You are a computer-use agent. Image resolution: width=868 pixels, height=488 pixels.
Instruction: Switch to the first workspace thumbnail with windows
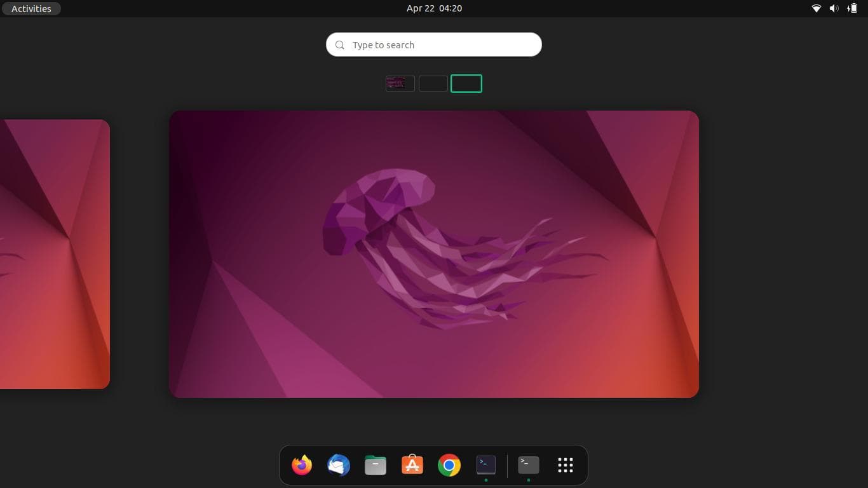(400, 83)
